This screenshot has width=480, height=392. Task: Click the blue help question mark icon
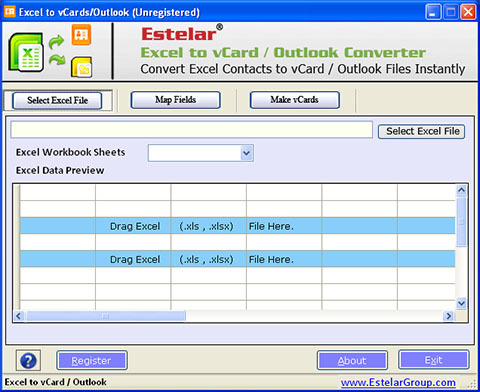(28, 360)
